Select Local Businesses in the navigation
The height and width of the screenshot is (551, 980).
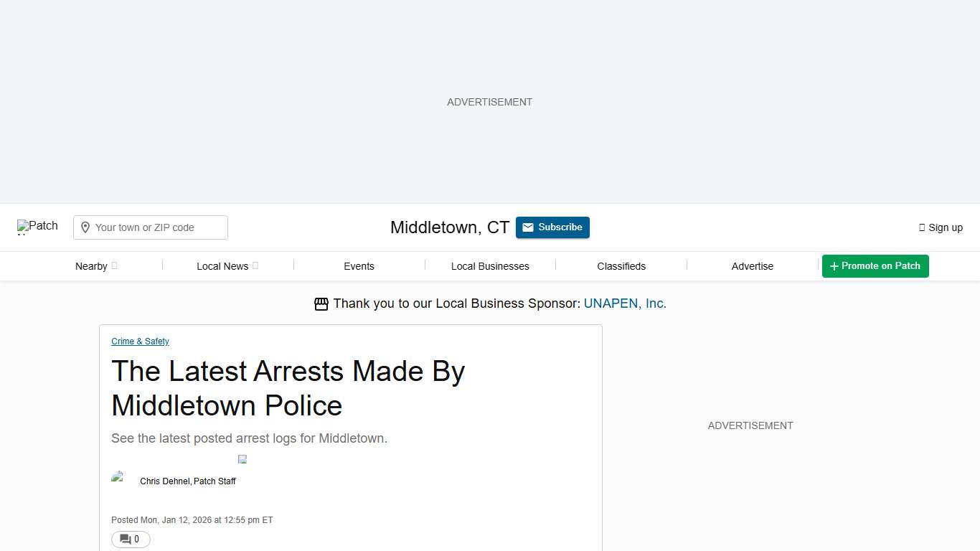point(490,266)
